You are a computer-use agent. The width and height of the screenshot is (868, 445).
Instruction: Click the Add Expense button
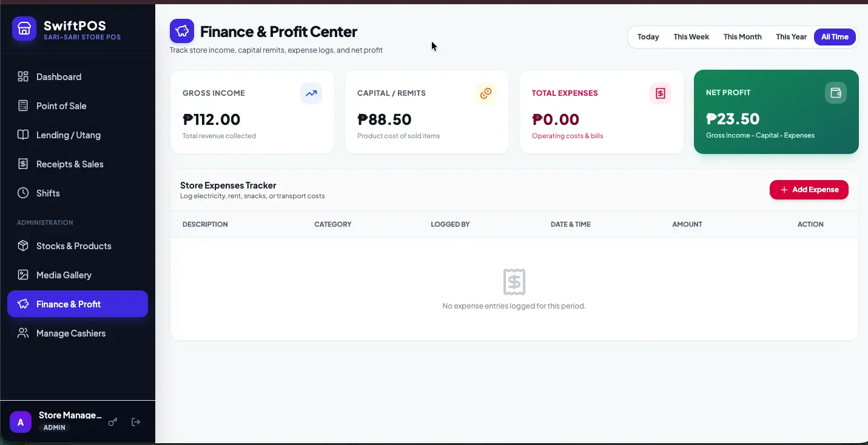click(809, 190)
